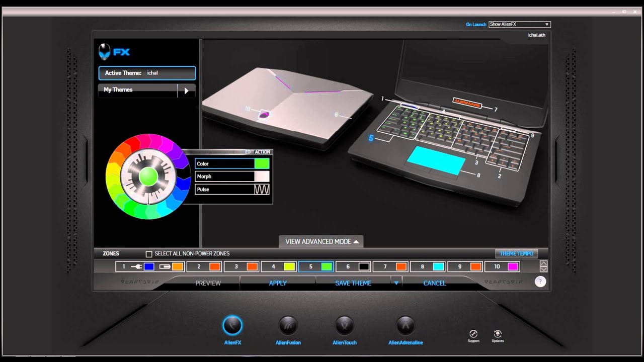Viewport: 644px width, 362px height.
Task: Click the help question mark icon
Action: point(540,282)
